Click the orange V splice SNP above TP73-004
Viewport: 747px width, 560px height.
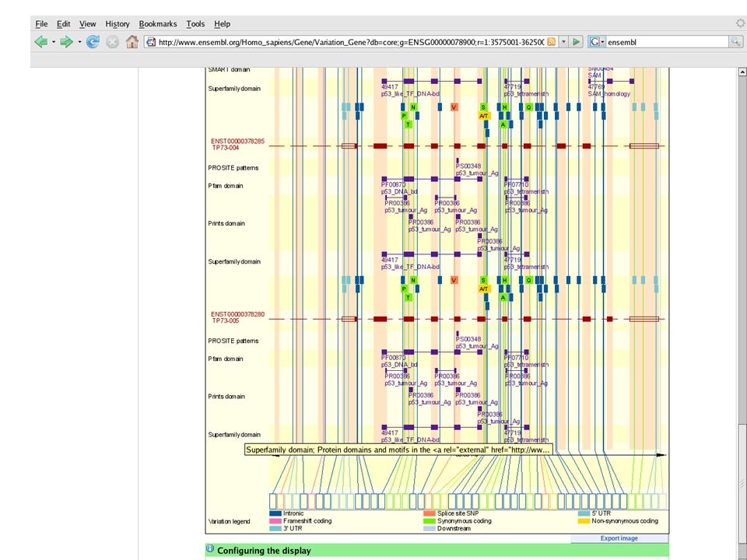(454, 107)
